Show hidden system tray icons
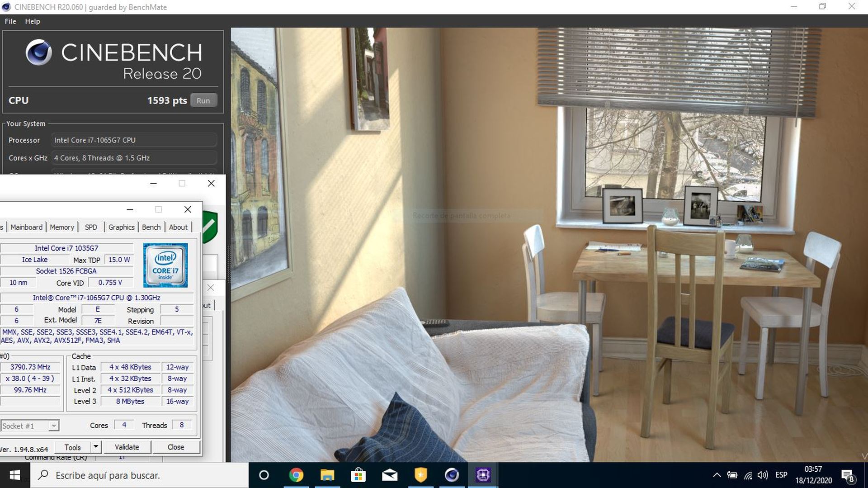 click(x=717, y=475)
